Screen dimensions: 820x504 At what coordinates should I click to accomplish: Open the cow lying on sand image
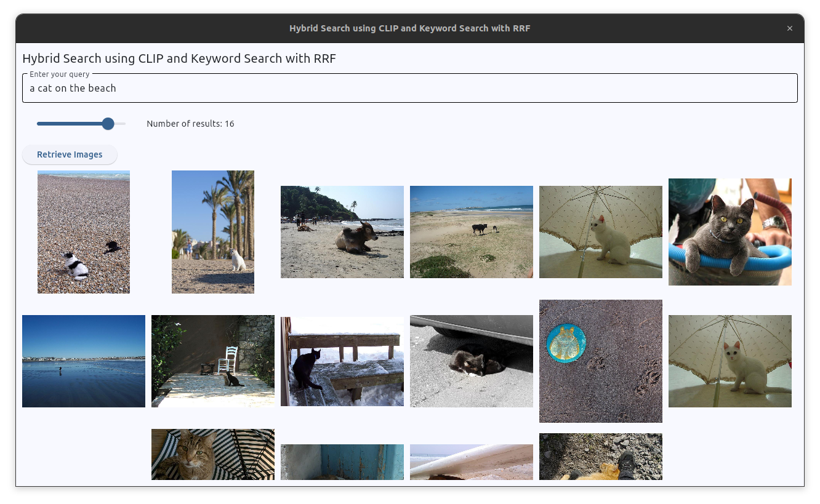pos(342,232)
